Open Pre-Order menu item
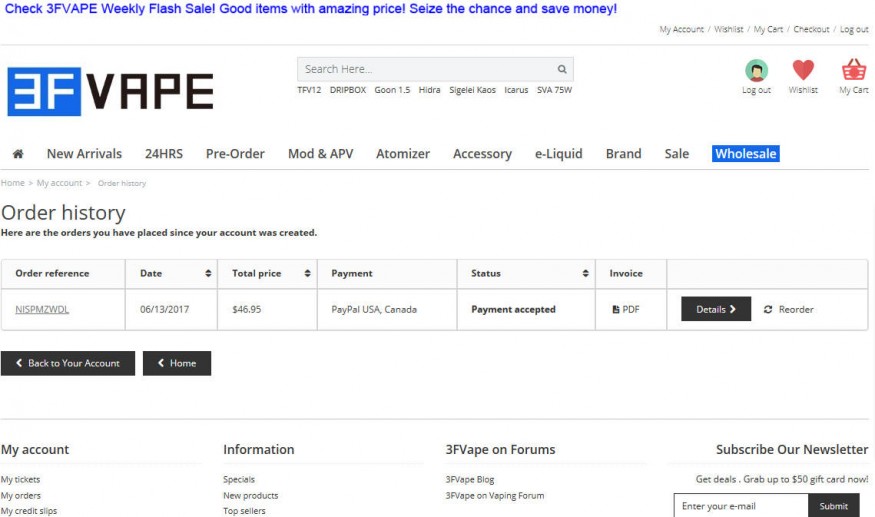The width and height of the screenshot is (875, 517). point(235,154)
